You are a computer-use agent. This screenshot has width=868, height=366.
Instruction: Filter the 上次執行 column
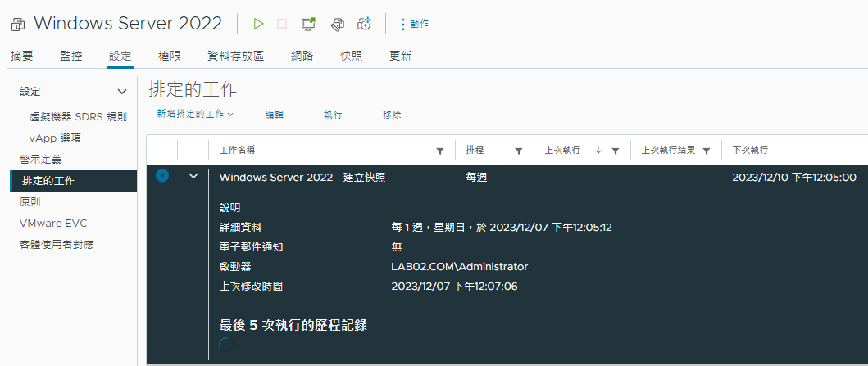[615, 151]
